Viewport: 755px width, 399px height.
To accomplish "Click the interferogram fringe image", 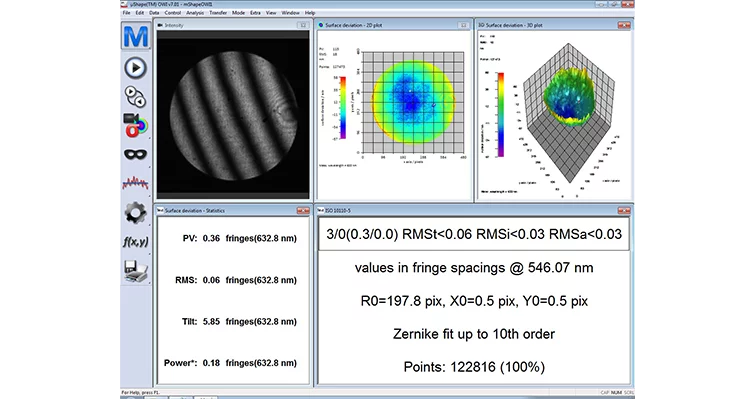I will pyautogui.click(x=233, y=116).
